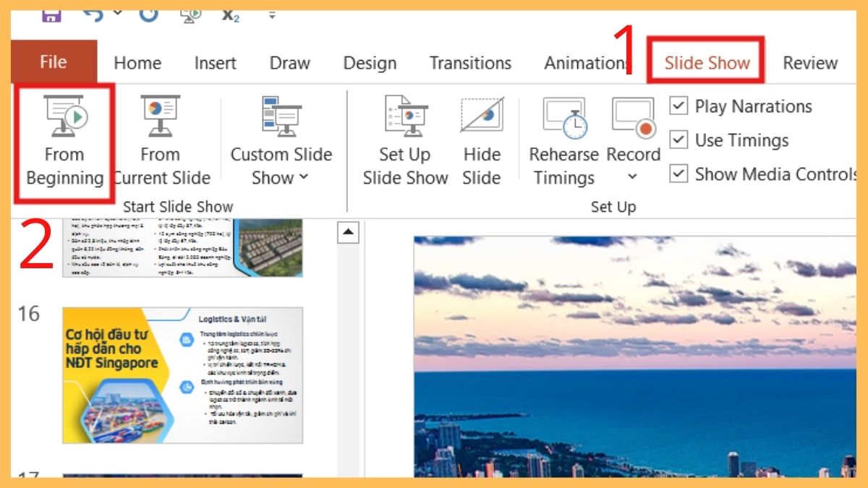Click the Save icon in quick access toolbar
The width and height of the screenshot is (868, 488).
[x=51, y=14]
